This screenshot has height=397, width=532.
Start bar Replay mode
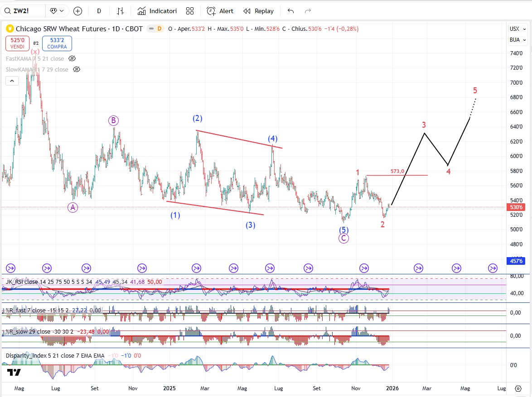(258, 11)
